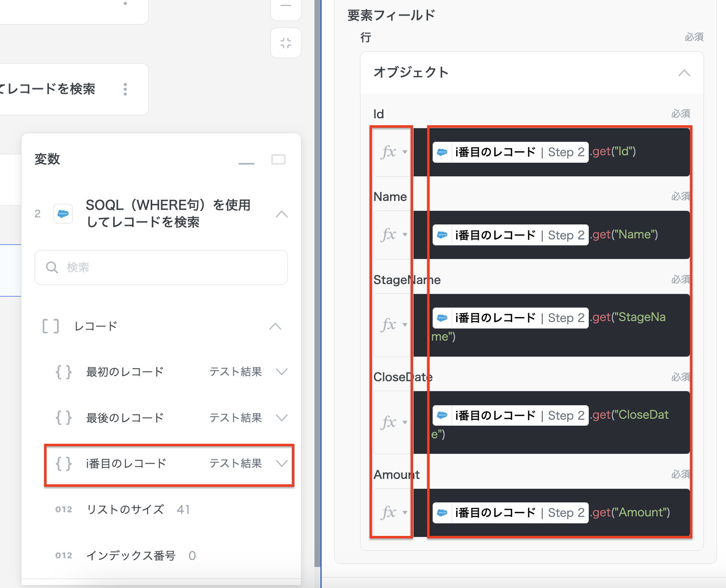Click the 検索 variable search field
Viewport: 726px width, 588px height.
[x=161, y=267]
